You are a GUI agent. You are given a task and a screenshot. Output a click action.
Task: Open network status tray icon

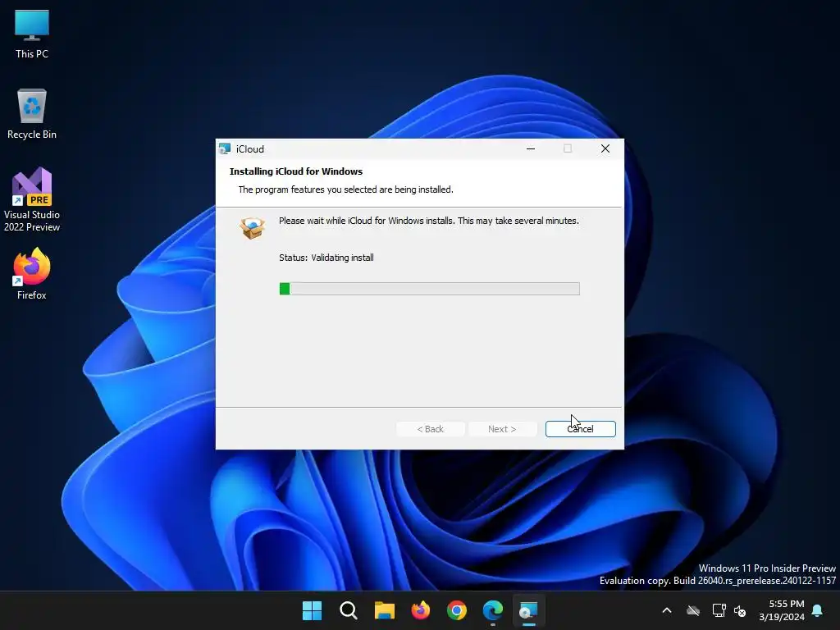pyautogui.click(x=719, y=610)
